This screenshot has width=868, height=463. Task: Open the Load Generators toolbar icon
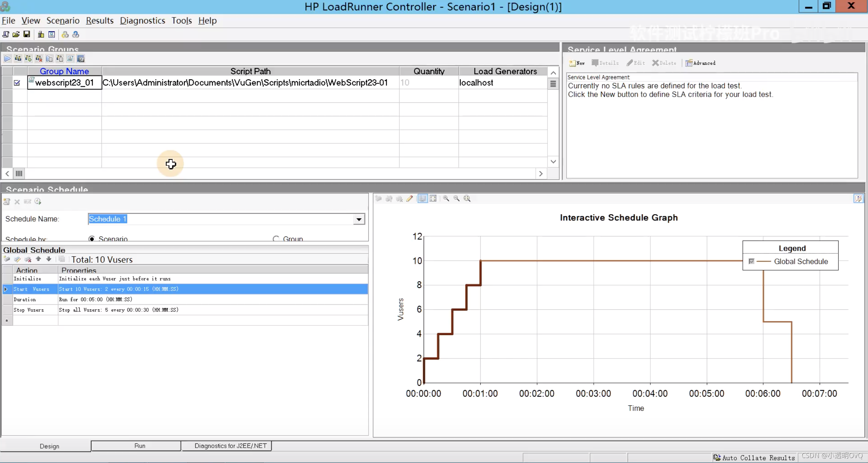pyautogui.click(x=41, y=34)
